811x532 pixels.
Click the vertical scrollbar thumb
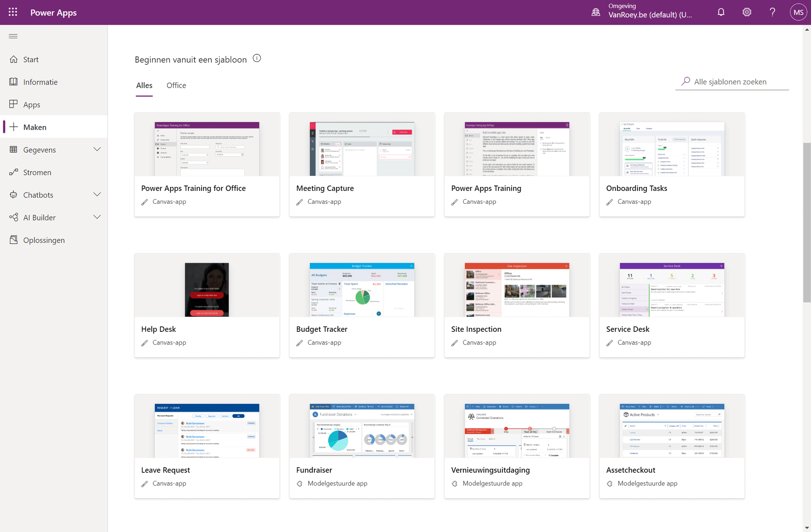click(x=807, y=222)
